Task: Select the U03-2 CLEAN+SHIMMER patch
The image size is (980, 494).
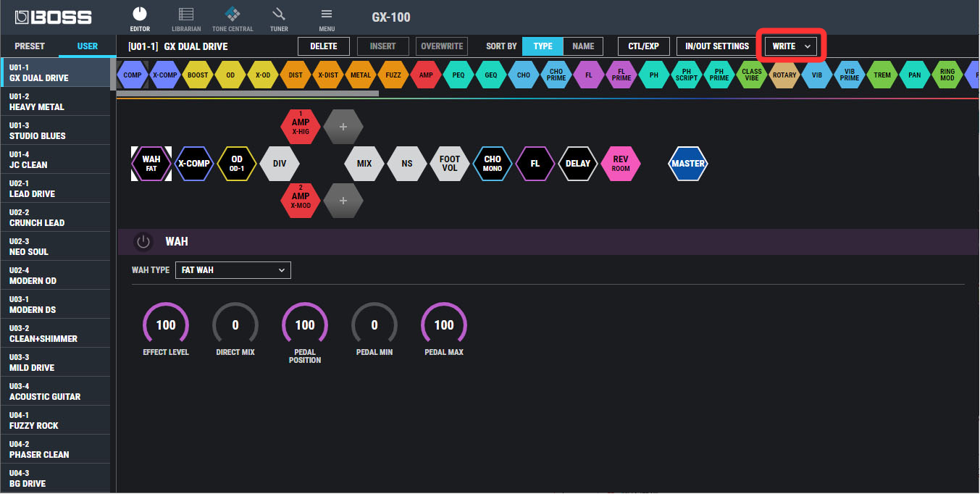Action: click(55, 333)
